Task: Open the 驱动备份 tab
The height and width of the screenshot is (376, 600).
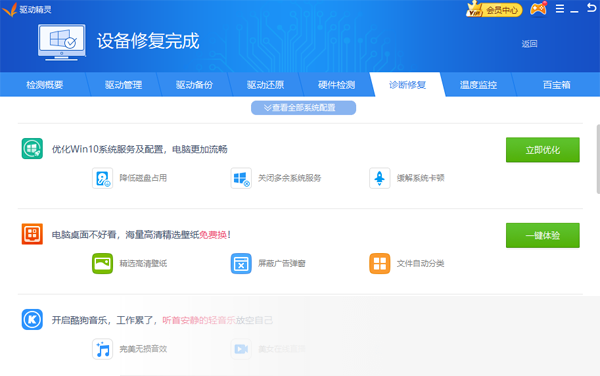Action: (x=194, y=85)
